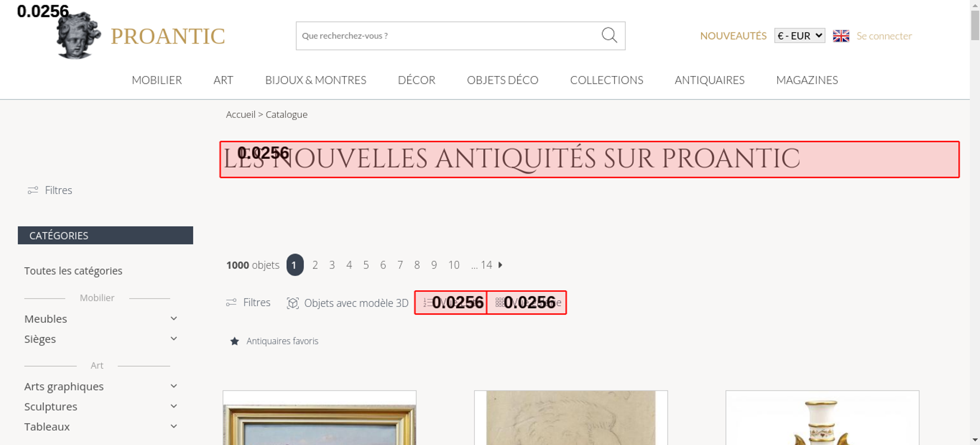Go to page 5 of results
The height and width of the screenshot is (445, 980).
click(x=366, y=265)
